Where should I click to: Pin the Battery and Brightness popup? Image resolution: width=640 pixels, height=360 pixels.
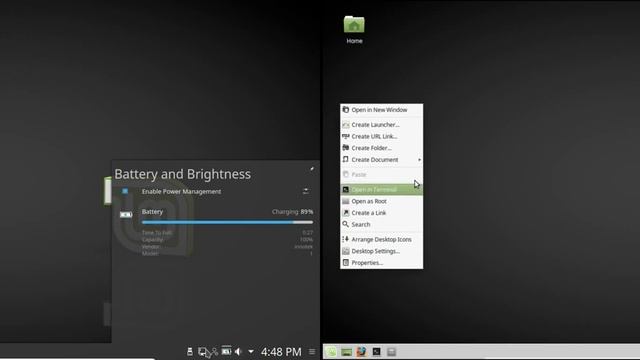point(312,169)
